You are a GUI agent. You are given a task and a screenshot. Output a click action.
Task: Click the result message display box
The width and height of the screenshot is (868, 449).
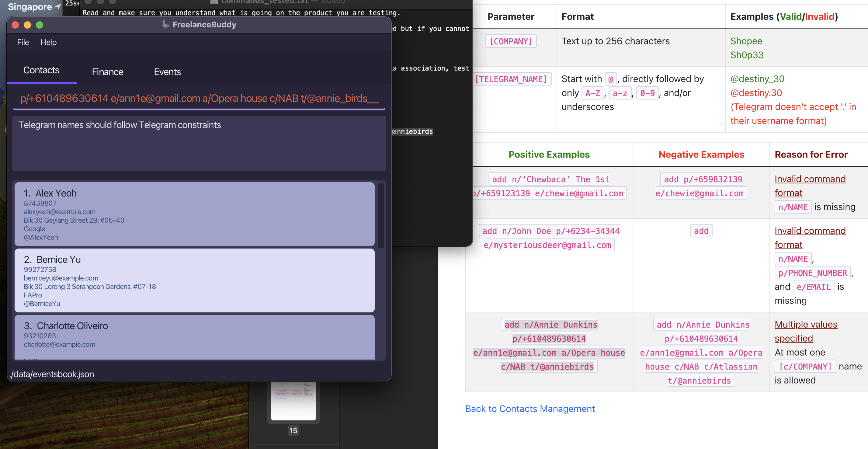[x=199, y=143]
